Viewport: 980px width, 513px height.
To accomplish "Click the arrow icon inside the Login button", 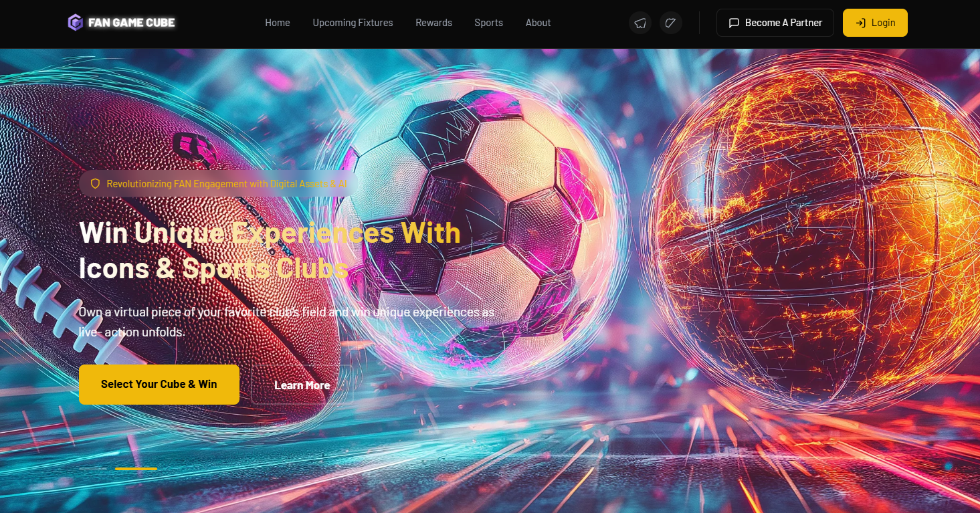I will 861,23.
